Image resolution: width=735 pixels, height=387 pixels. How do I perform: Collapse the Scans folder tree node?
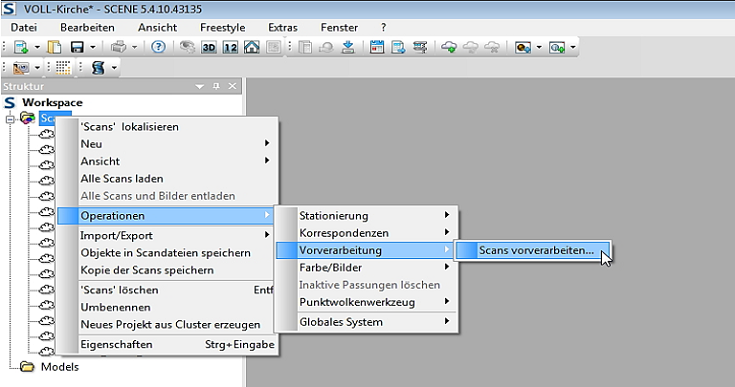pos(10,119)
